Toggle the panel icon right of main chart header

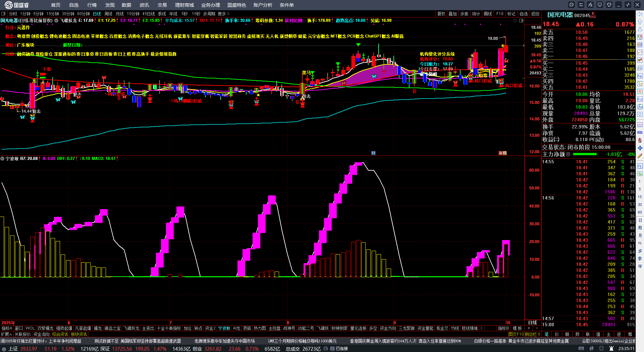point(521,20)
